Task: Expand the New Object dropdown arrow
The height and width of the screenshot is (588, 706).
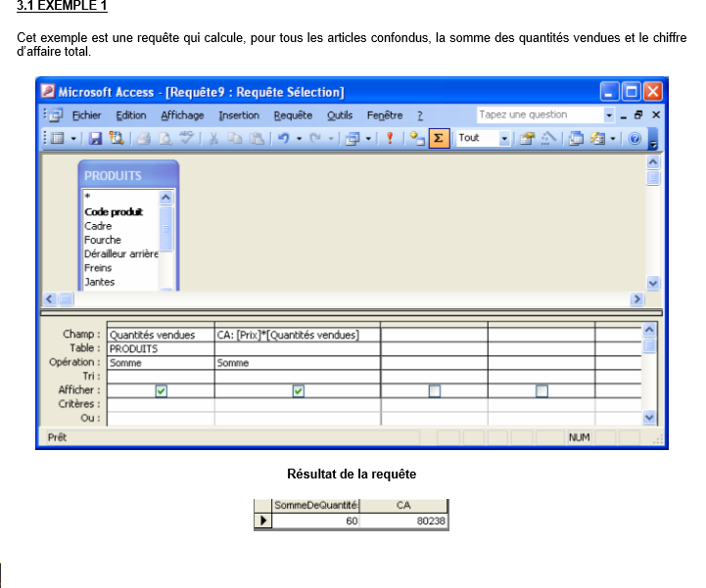Action: (612, 139)
